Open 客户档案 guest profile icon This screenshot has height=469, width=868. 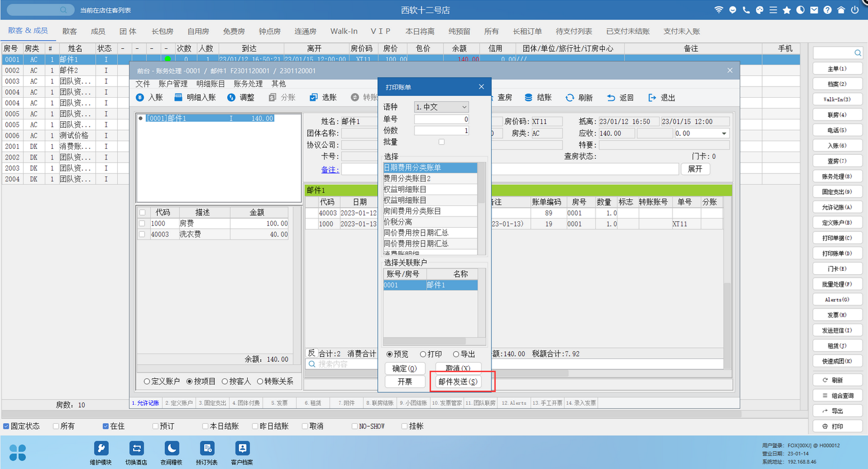242,449
